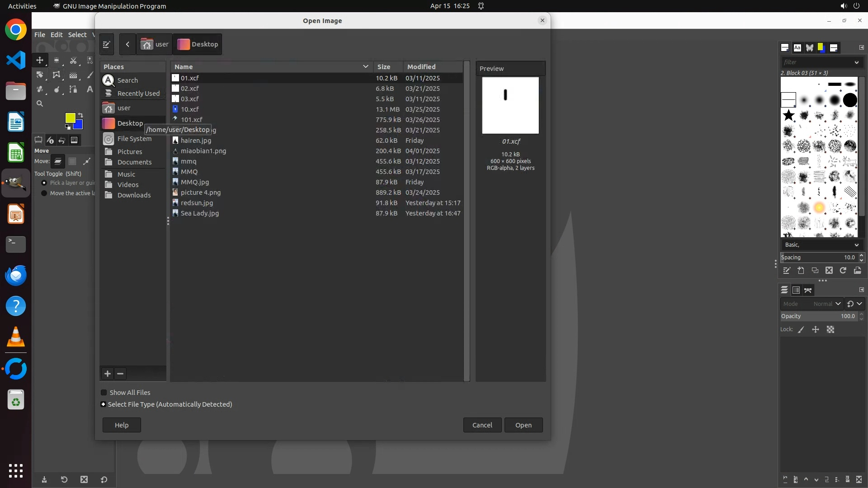Click the Open button
The height and width of the screenshot is (488, 868).
click(x=523, y=425)
